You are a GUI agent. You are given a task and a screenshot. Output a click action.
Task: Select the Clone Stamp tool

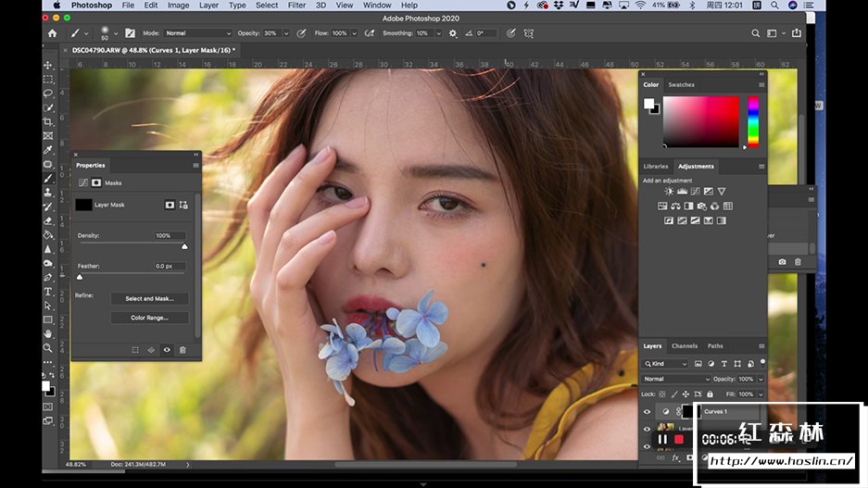click(48, 192)
